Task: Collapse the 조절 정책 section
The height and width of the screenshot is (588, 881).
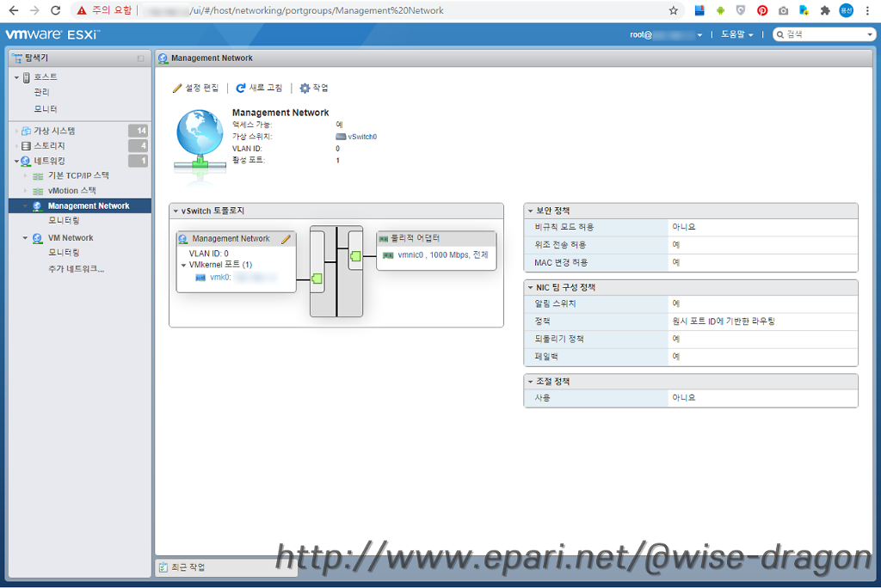Action: click(x=530, y=382)
